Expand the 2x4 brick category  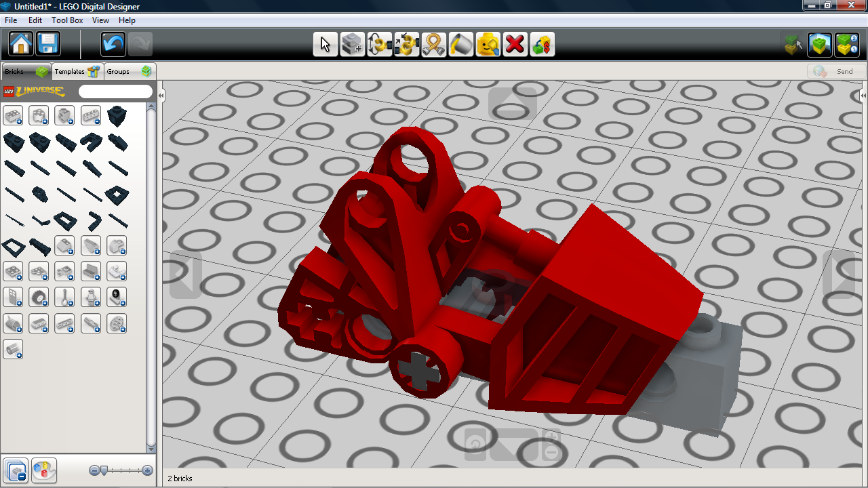click(13, 115)
